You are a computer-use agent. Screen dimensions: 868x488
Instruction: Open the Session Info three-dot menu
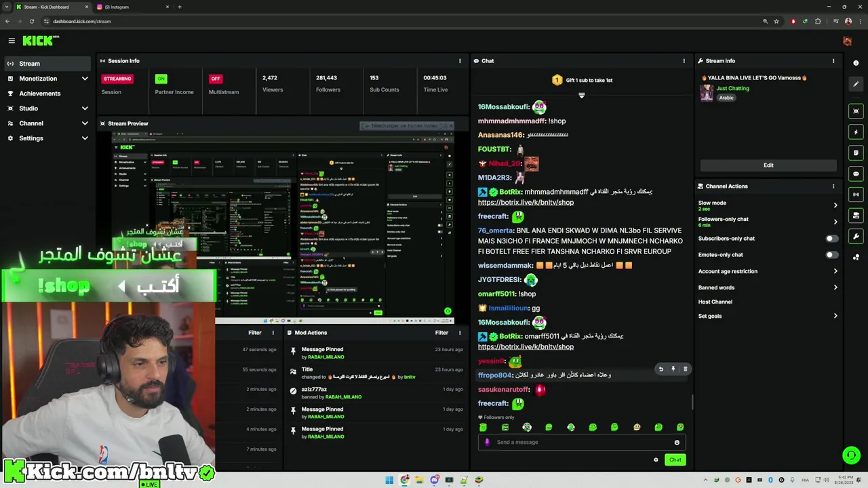tap(460, 61)
